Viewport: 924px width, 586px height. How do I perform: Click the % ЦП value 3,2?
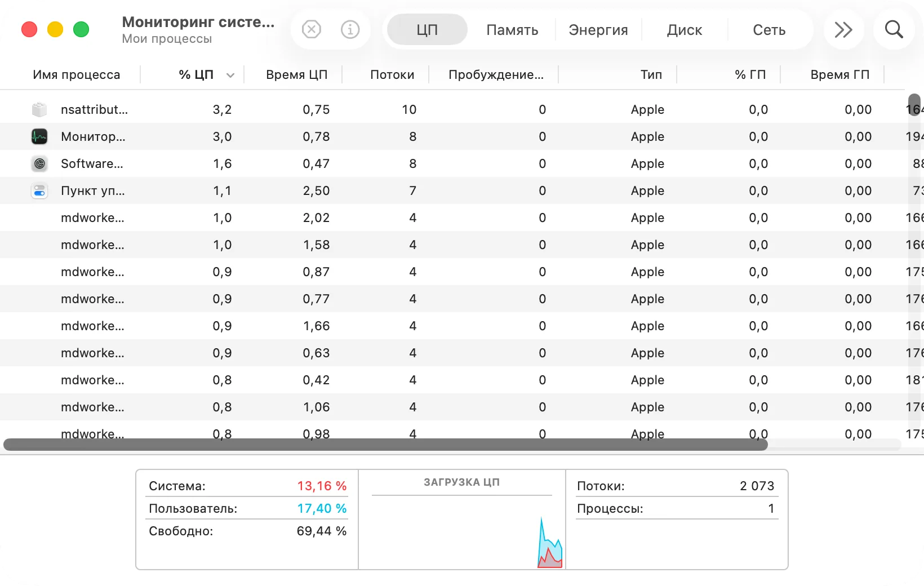[222, 109]
